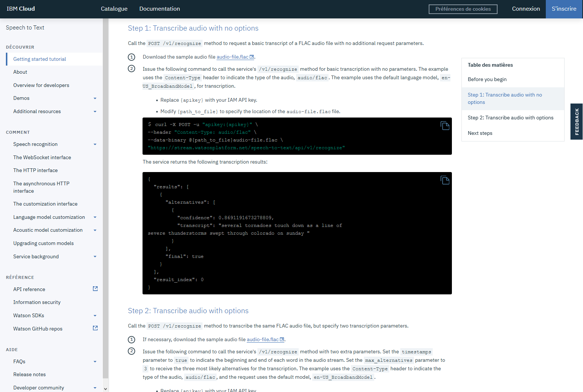Click external link icon beside Step 1 audio-file.flac

pos(252,57)
